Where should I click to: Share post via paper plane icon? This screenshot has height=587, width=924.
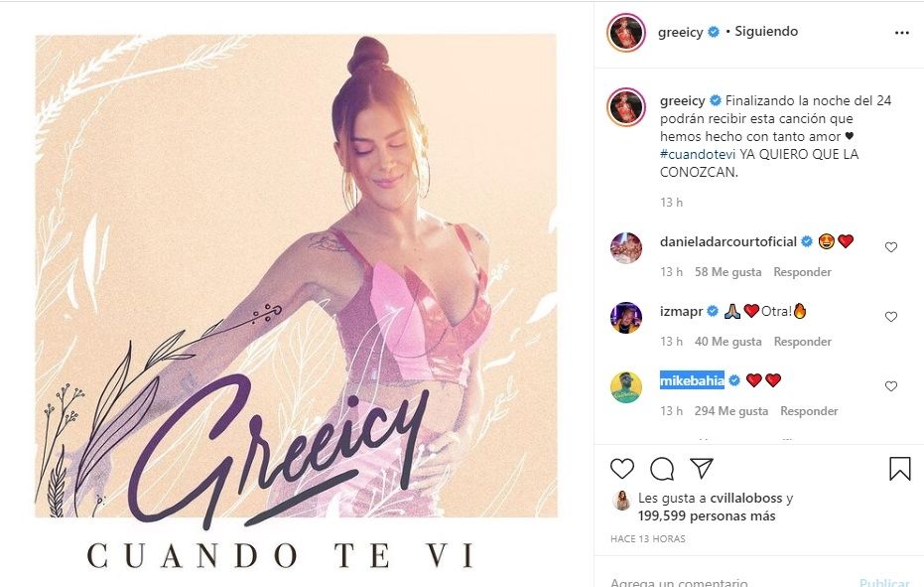702,468
